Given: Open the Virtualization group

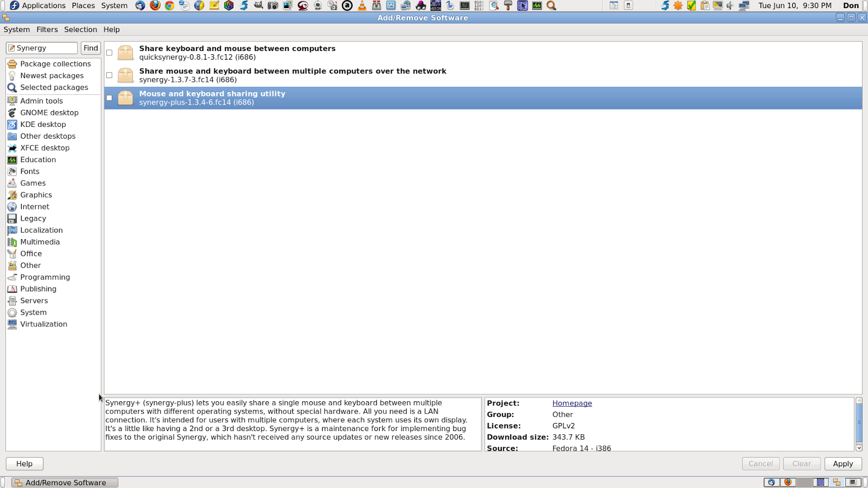Looking at the screenshot, I should coord(53,324).
